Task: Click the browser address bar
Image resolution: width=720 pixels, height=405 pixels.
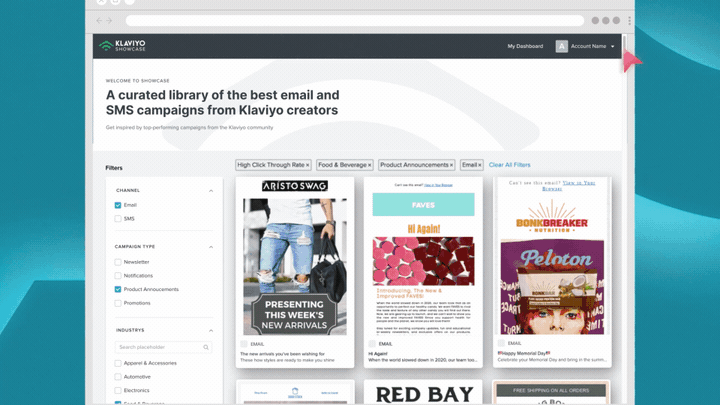Action: tap(354, 21)
